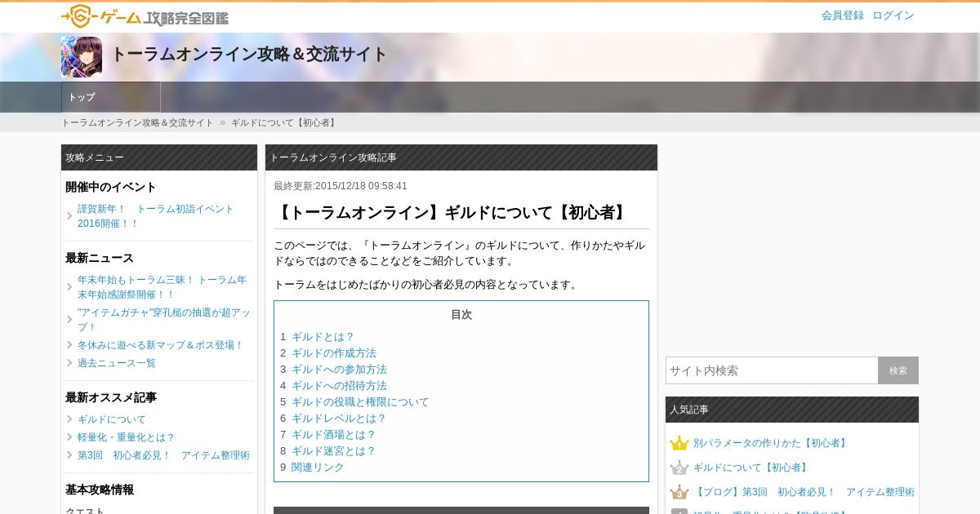Click the 攻略メニュー panel header
The height and width of the screenshot is (514, 980).
(x=159, y=157)
